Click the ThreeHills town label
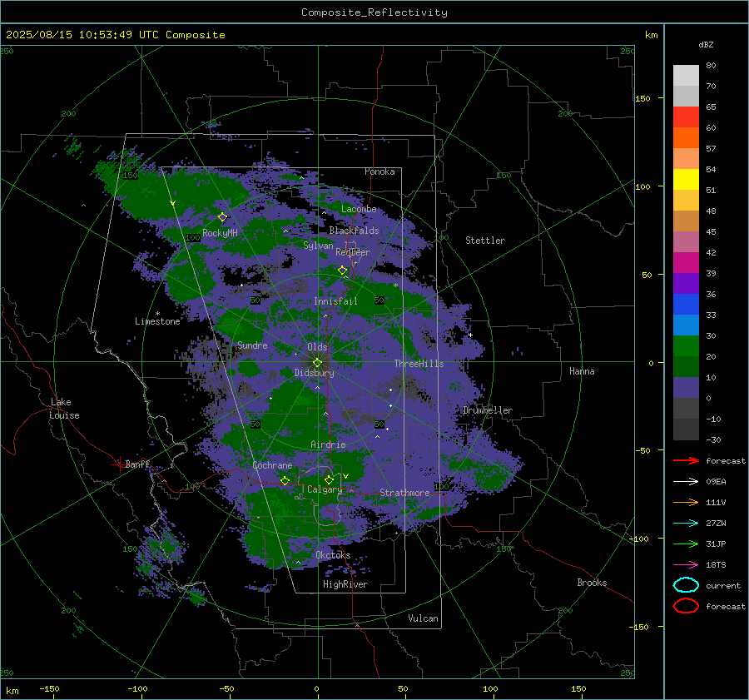This screenshot has width=749, height=700. click(x=419, y=364)
